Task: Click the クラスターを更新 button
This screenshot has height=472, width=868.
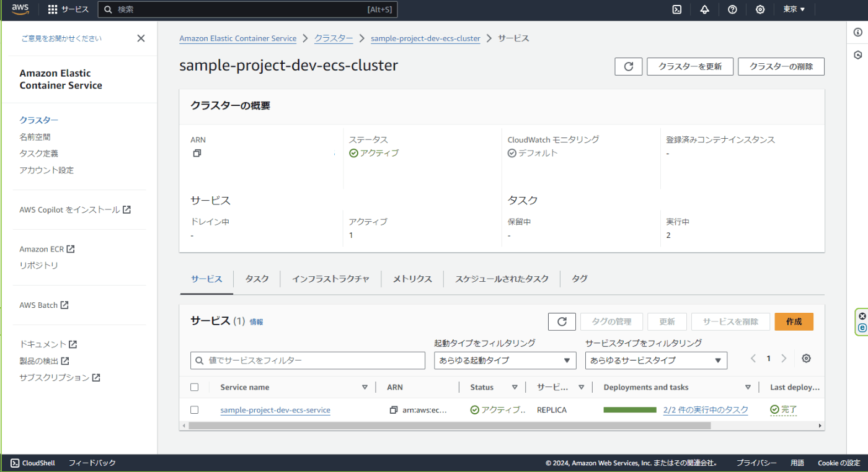Action: click(690, 66)
